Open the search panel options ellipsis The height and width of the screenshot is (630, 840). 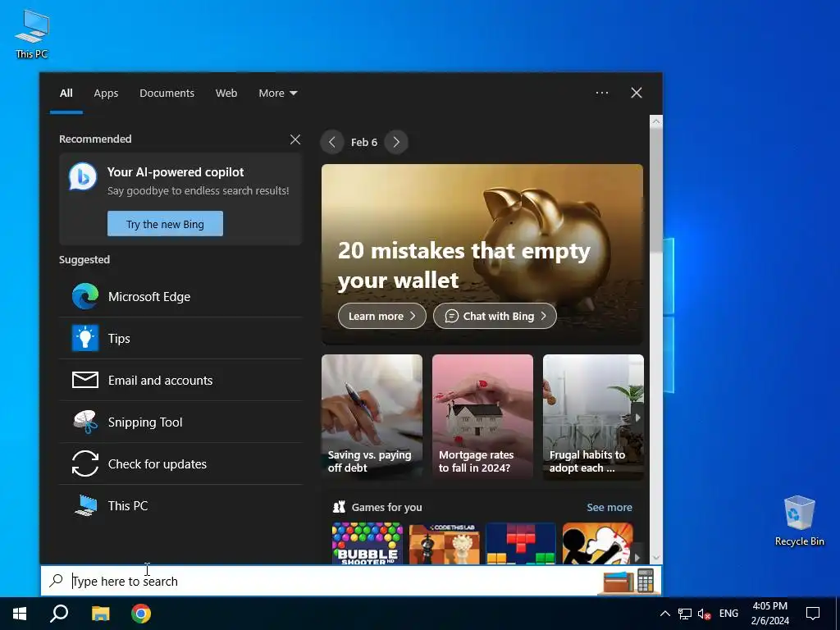coord(601,93)
